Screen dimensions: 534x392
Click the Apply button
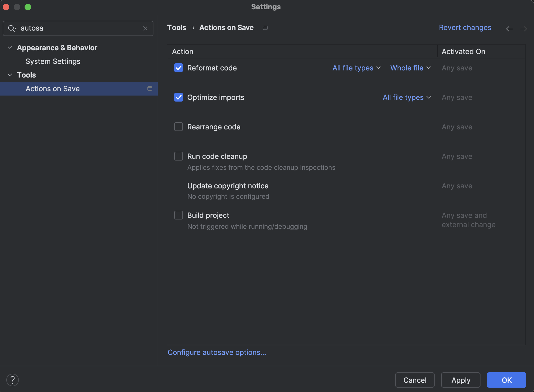point(461,380)
